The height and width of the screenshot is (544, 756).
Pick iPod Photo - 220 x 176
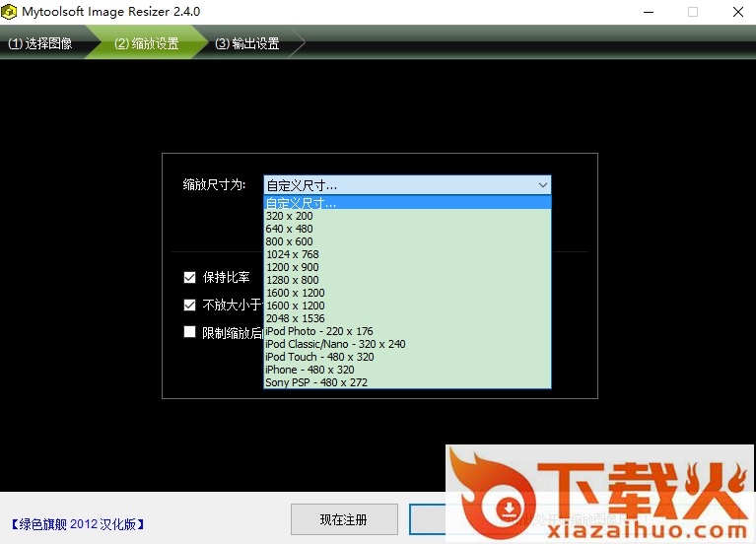(407, 331)
